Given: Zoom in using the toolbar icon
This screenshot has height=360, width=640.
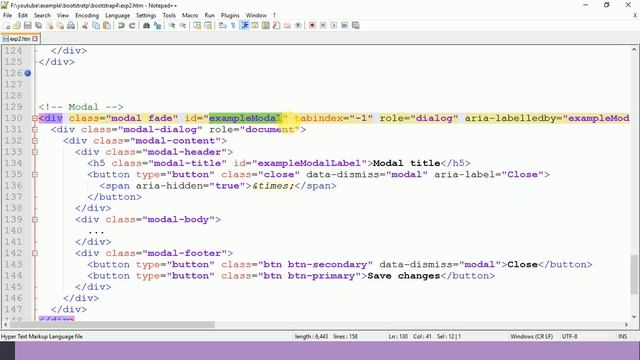Looking at the screenshot, I should coord(172,25).
